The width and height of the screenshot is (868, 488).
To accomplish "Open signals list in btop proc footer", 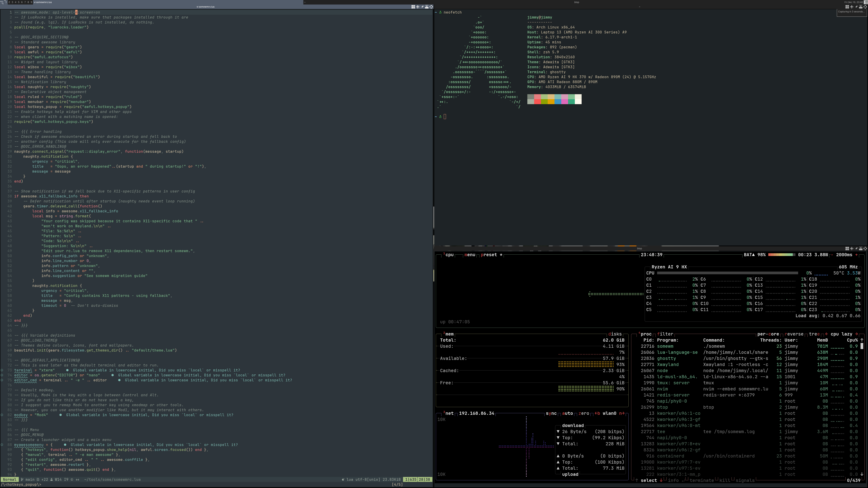I will click(745, 481).
